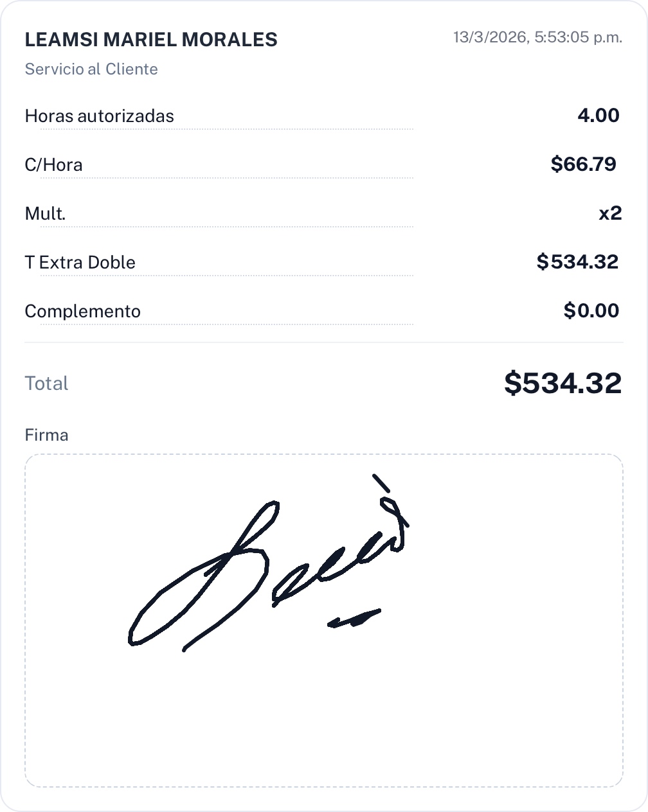Click the divider line above Total
648x812 pixels.
[324, 342]
